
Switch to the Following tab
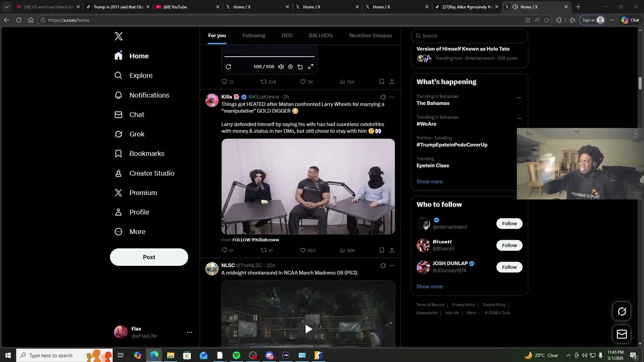tap(254, 36)
